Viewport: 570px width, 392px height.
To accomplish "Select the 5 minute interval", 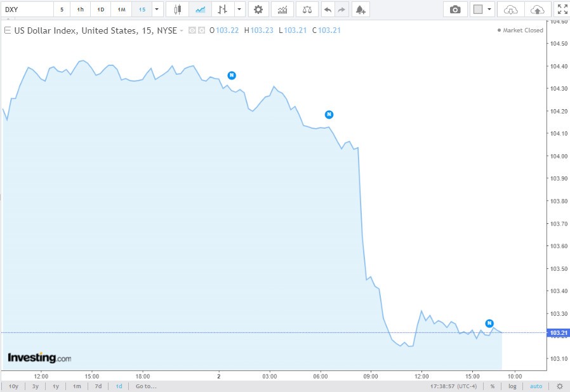I will tap(62, 10).
